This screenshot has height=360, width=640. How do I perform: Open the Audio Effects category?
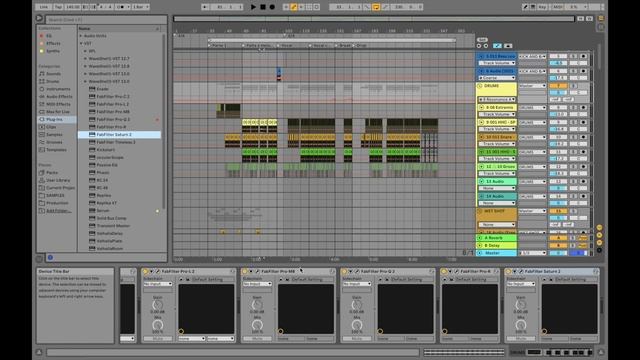click(x=59, y=97)
